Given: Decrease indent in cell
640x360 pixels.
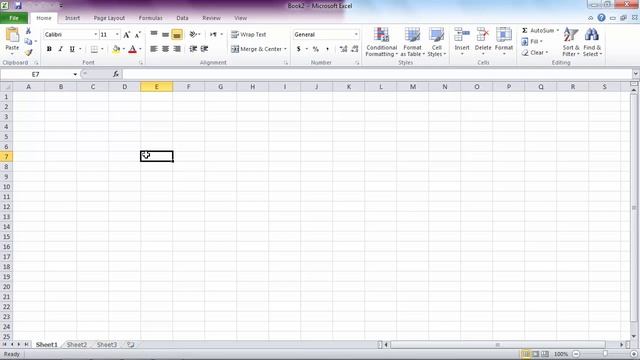Looking at the screenshot, I should (x=193, y=49).
